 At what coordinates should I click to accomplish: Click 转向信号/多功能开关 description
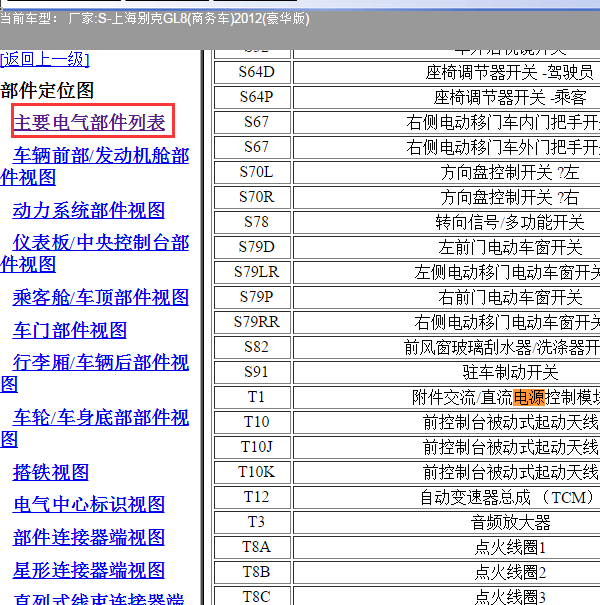click(x=510, y=223)
